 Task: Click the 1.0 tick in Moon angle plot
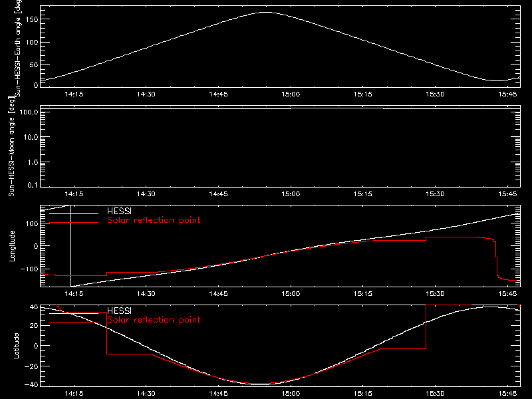coord(33,162)
